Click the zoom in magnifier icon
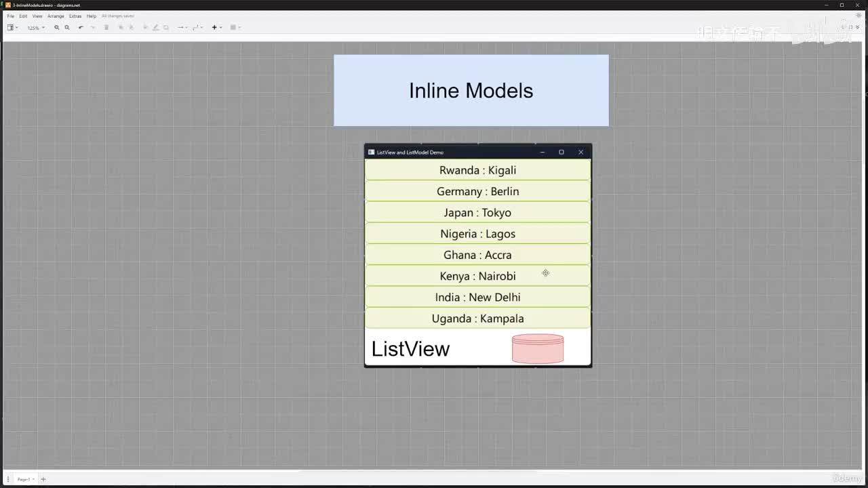868x488 pixels. [x=56, y=27]
